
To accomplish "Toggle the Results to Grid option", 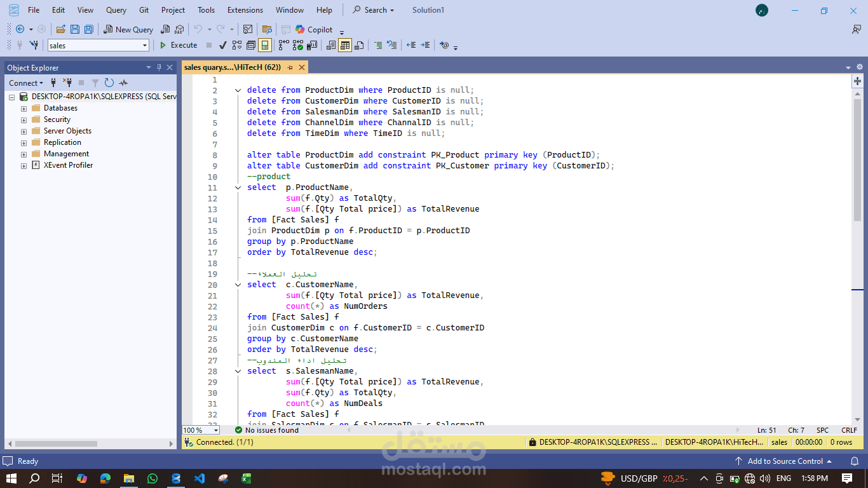I will pos(345,45).
